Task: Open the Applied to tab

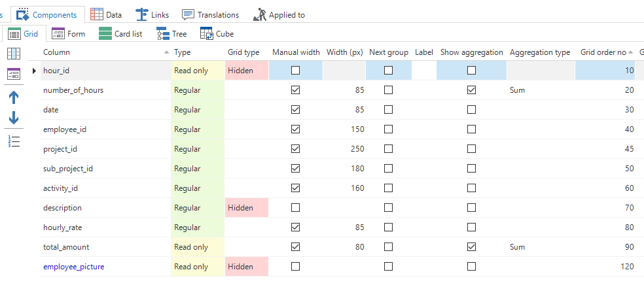Action: [279, 14]
